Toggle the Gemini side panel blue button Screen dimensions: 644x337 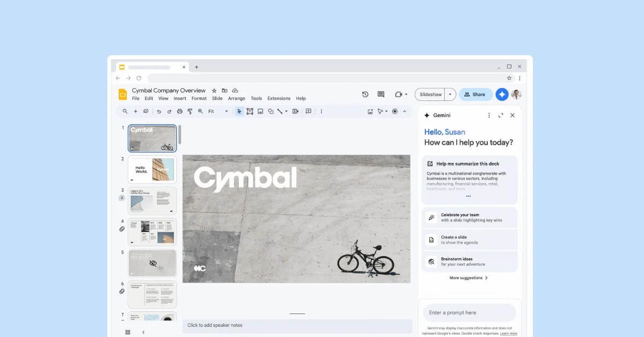502,94
